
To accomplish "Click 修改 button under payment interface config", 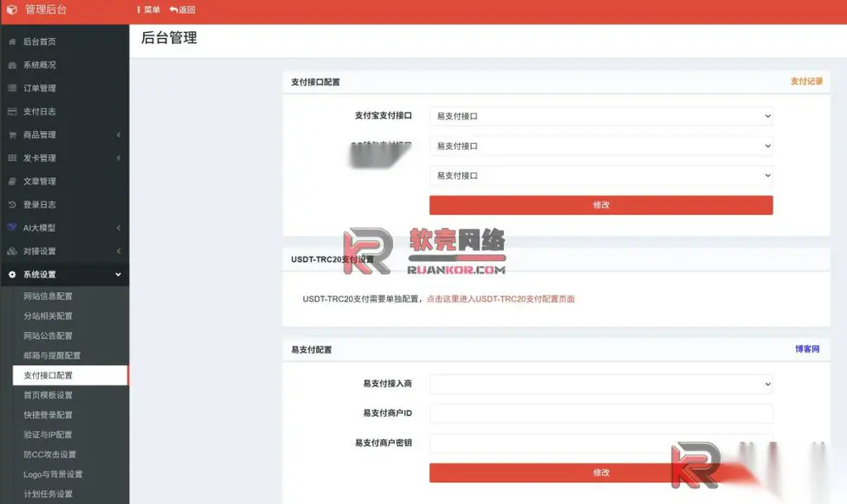I will (601, 205).
